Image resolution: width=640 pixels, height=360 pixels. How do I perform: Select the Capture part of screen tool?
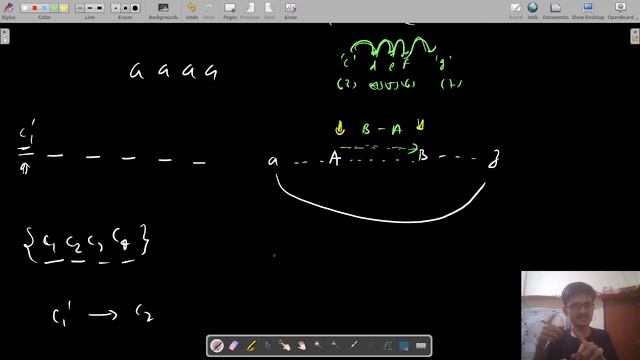tap(404, 346)
